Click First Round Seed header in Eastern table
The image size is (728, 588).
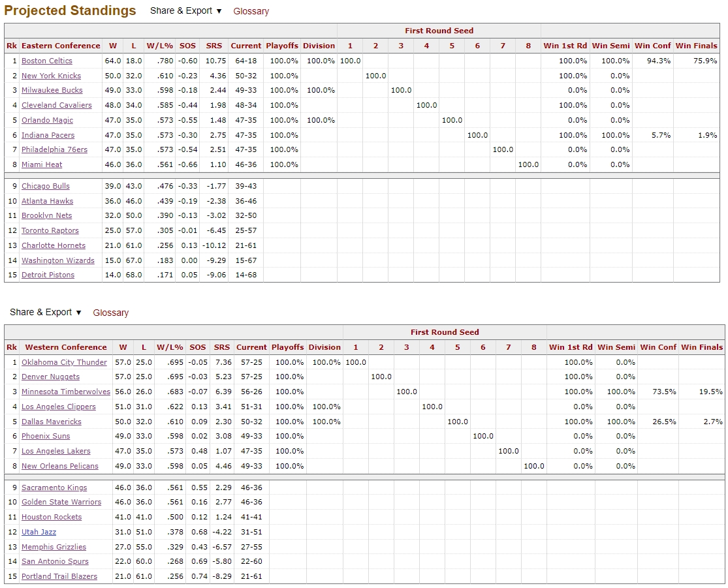pos(439,31)
